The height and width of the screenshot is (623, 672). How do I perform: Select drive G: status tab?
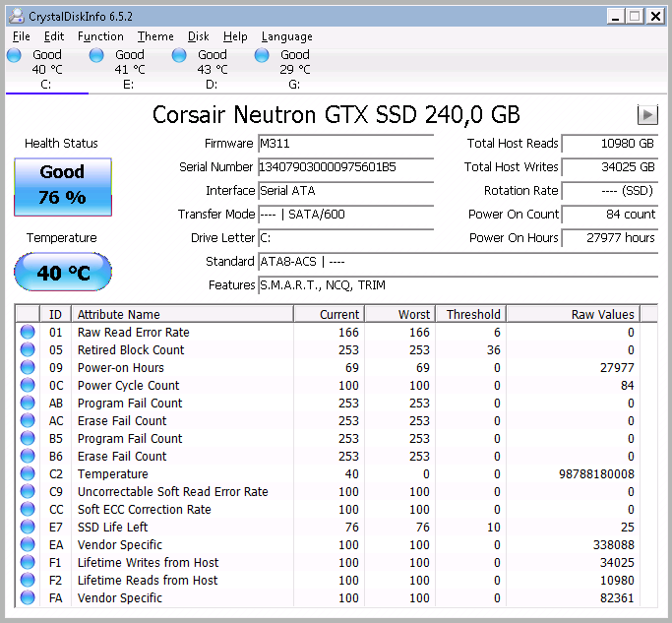point(294,70)
